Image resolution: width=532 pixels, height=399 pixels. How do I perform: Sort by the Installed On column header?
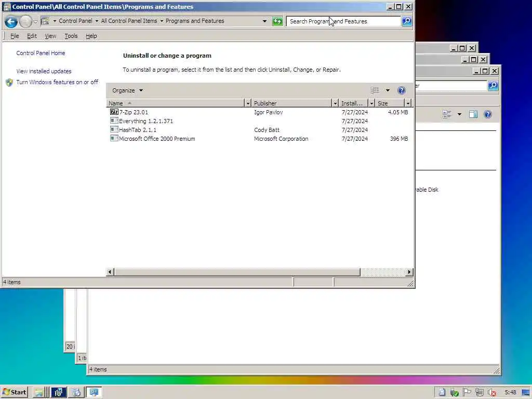coord(353,103)
